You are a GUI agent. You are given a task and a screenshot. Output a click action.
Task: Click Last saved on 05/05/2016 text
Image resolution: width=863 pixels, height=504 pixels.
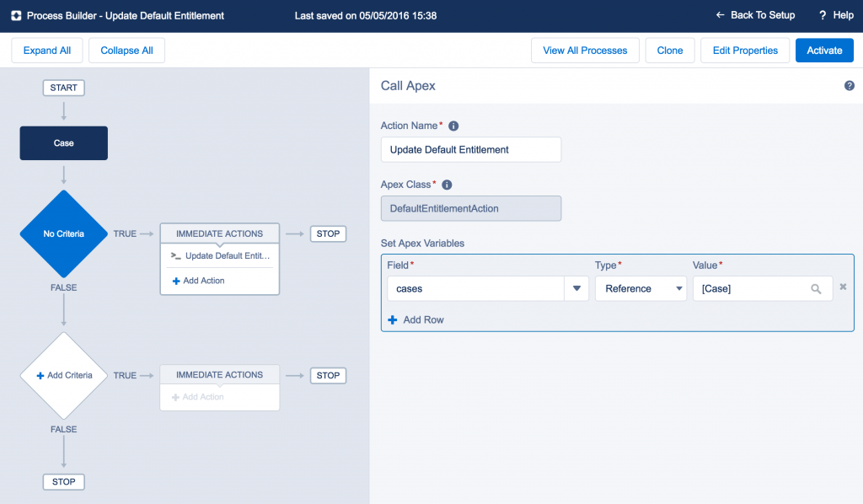click(366, 16)
